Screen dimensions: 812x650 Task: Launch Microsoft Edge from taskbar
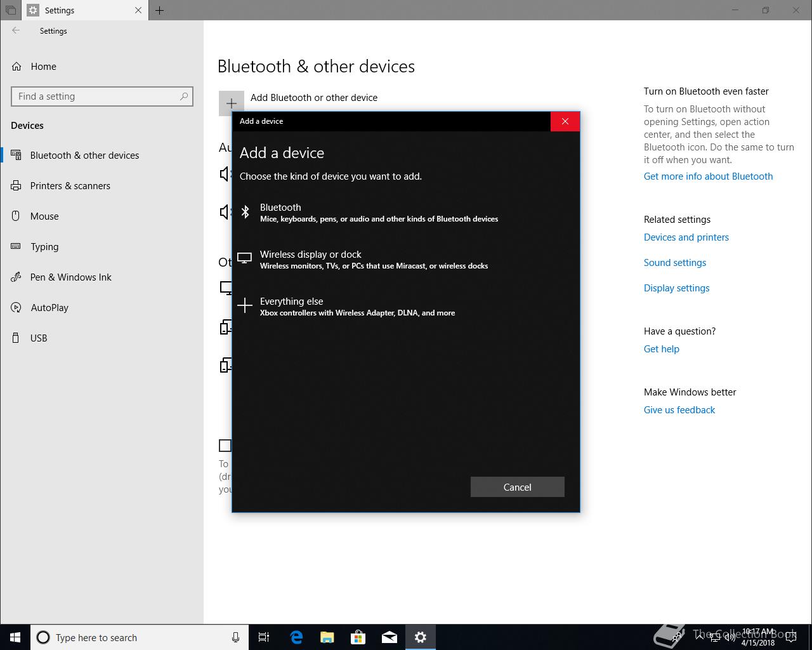coord(296,637)
